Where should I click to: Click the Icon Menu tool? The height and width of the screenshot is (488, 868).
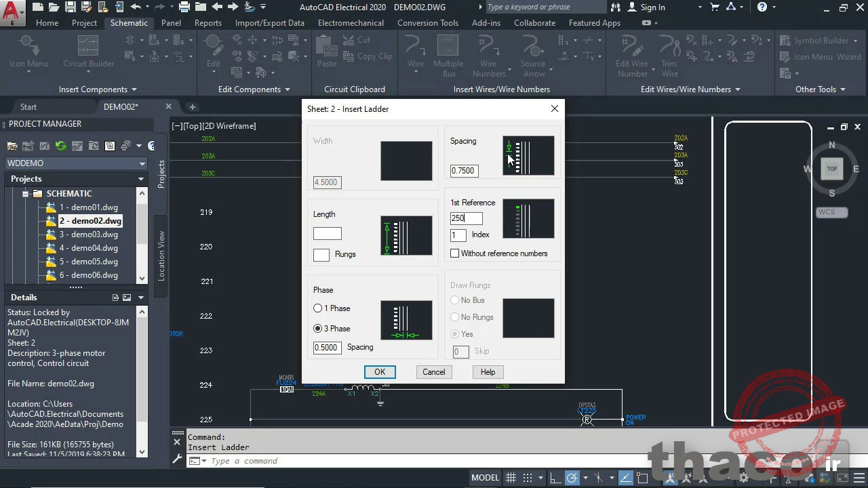pos(28,53)
